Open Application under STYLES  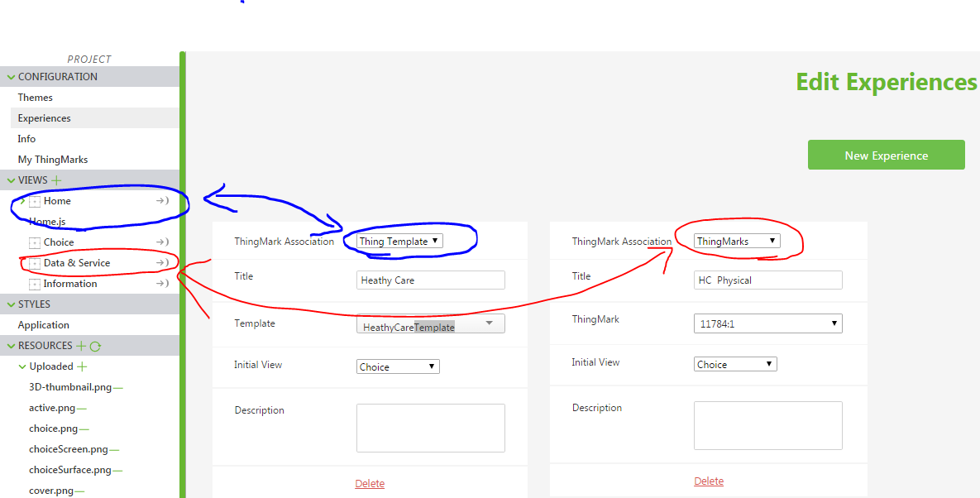point(43,325)
